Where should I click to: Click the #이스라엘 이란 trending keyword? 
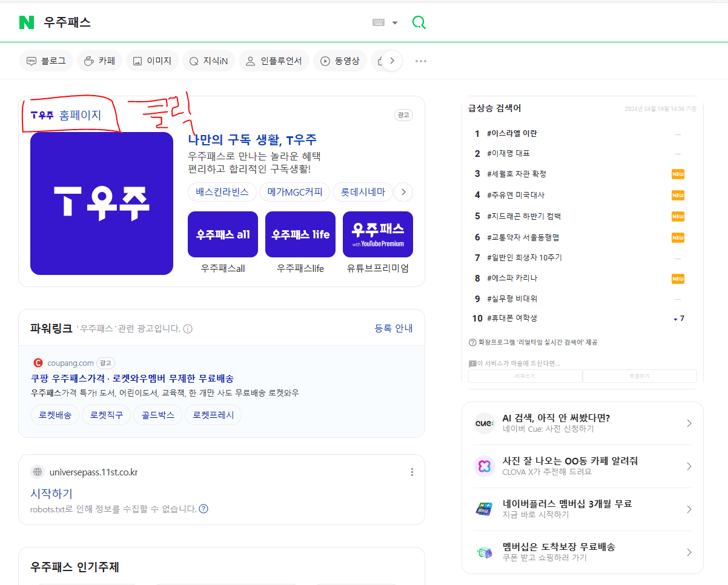[512, 133]
